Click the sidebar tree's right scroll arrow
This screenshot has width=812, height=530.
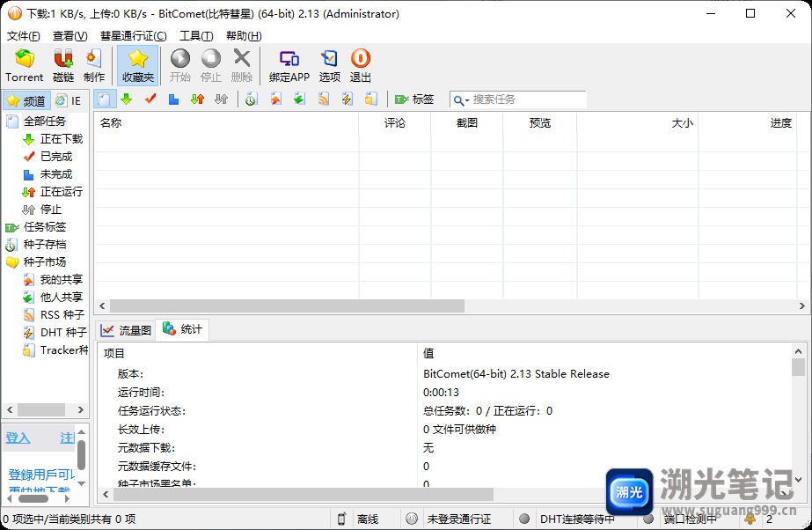coord(81,409)
